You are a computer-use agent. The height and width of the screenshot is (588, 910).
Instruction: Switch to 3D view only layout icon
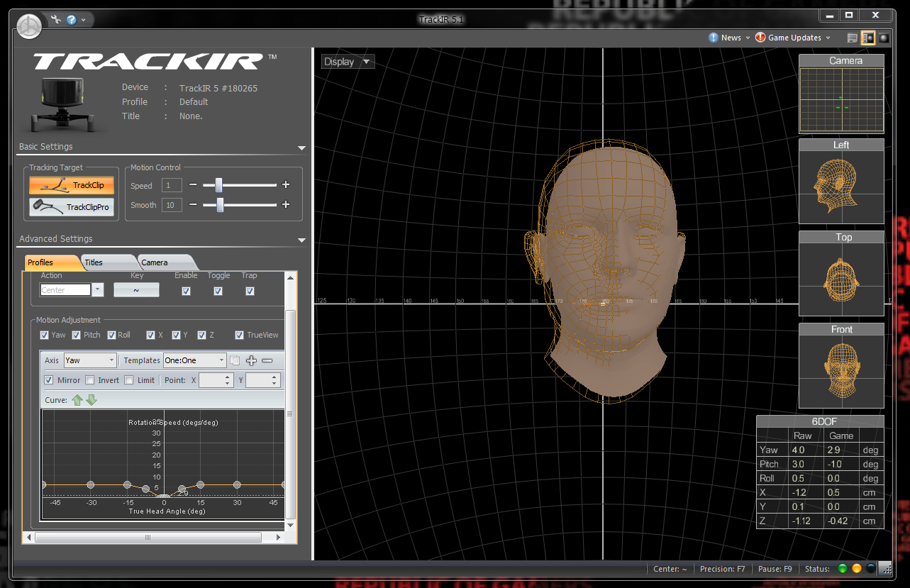[x=884, y=38]
